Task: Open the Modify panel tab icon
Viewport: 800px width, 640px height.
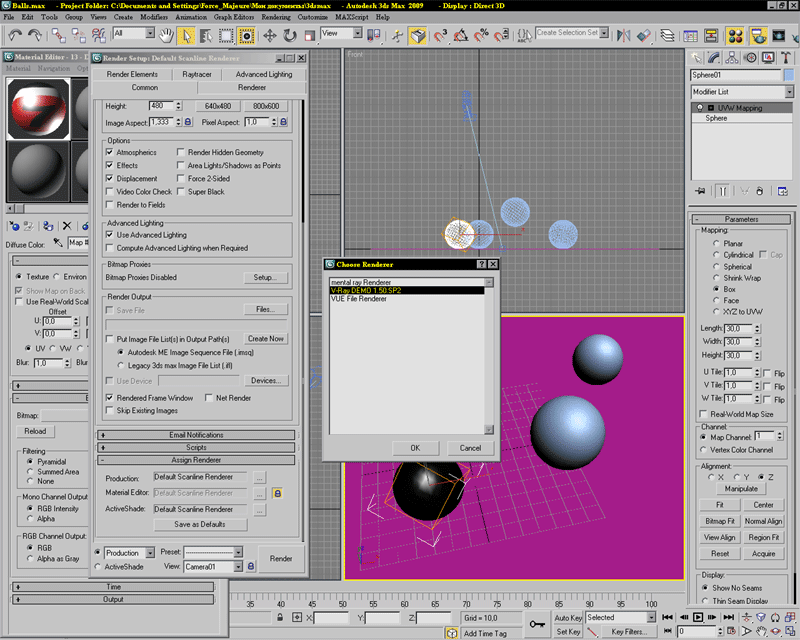Action: pyautogui.click(x=714, y=58)
